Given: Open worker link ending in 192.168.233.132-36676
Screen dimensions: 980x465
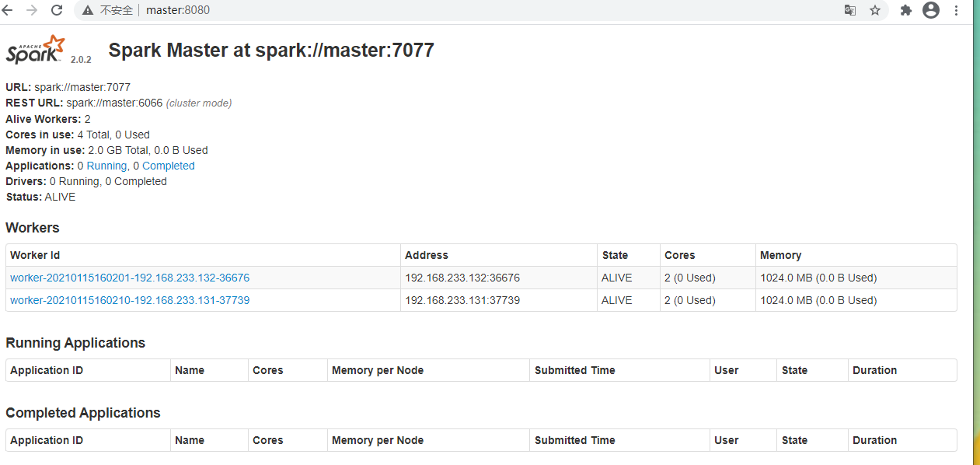Looking at the screenshot, I should click(130, 278).
